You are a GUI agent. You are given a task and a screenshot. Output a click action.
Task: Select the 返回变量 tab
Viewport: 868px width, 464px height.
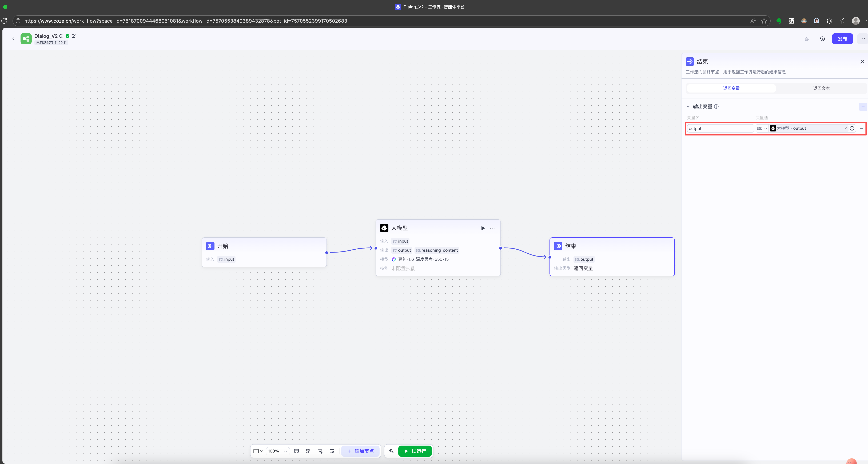click(731, 88)
